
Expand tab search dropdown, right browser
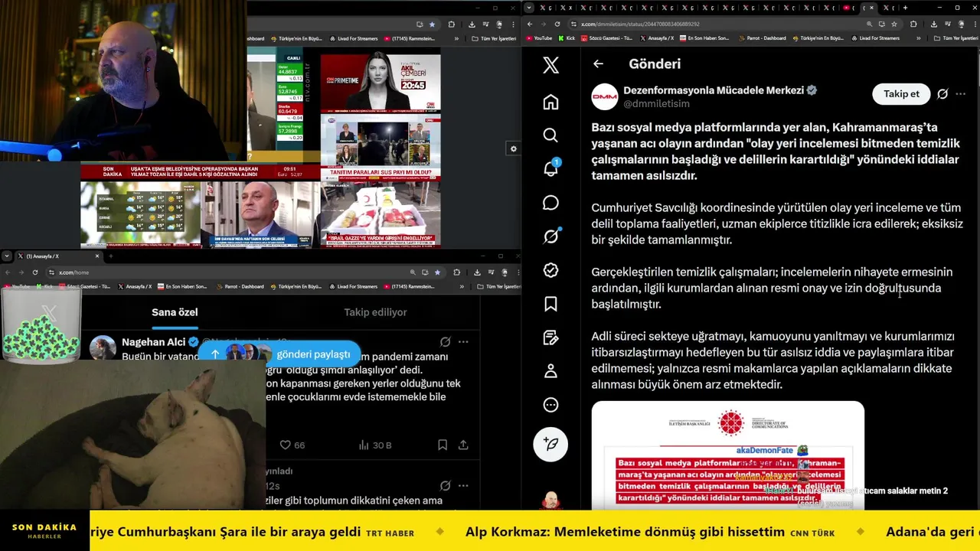529,8
